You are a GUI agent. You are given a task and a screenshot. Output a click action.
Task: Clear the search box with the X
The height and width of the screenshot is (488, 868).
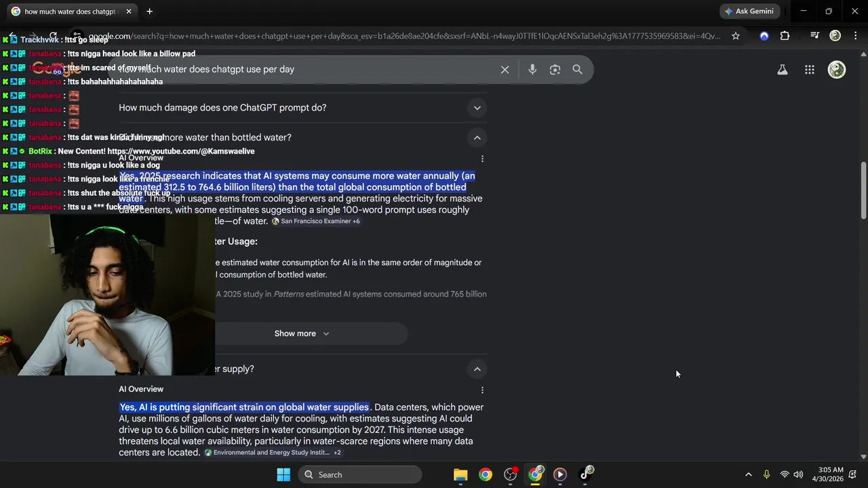505,69
